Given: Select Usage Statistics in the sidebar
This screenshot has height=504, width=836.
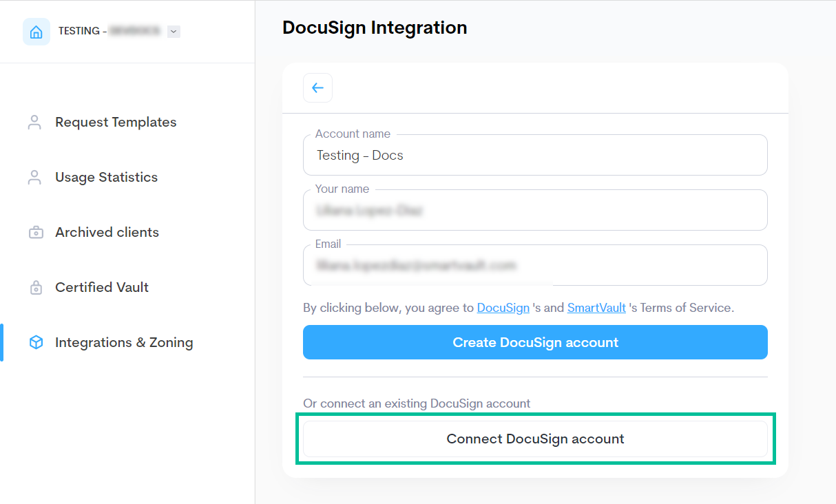Looking at the screenshot, I should point(105,177).
